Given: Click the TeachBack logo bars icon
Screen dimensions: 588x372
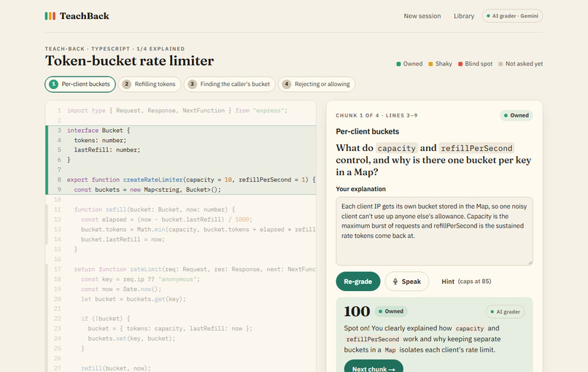Looking at the screenshot, I should pos(50,16).
